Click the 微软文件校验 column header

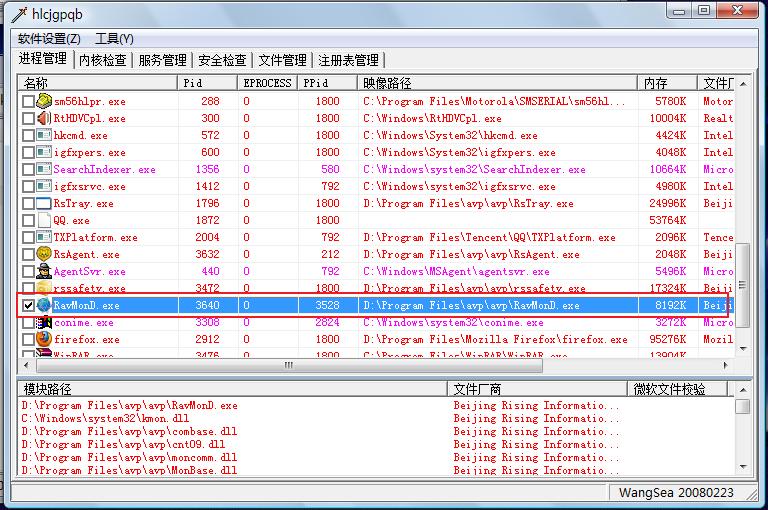(677, 389)
